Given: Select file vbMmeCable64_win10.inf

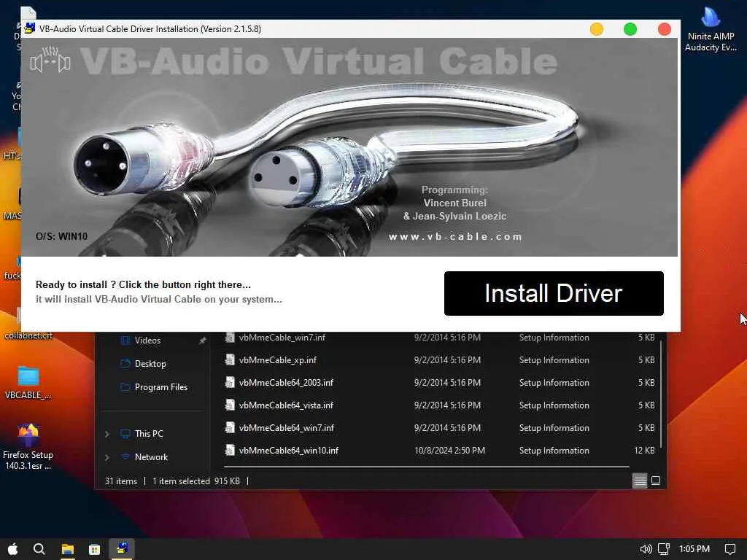Looking at the screenshot, I should point(289,451).
